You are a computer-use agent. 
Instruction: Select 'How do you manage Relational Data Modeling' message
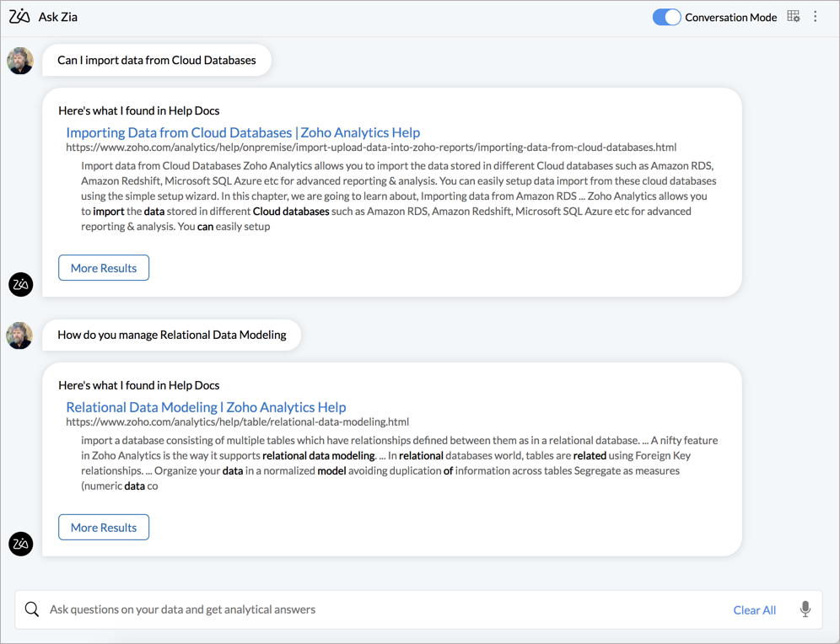tap(171, 335)
